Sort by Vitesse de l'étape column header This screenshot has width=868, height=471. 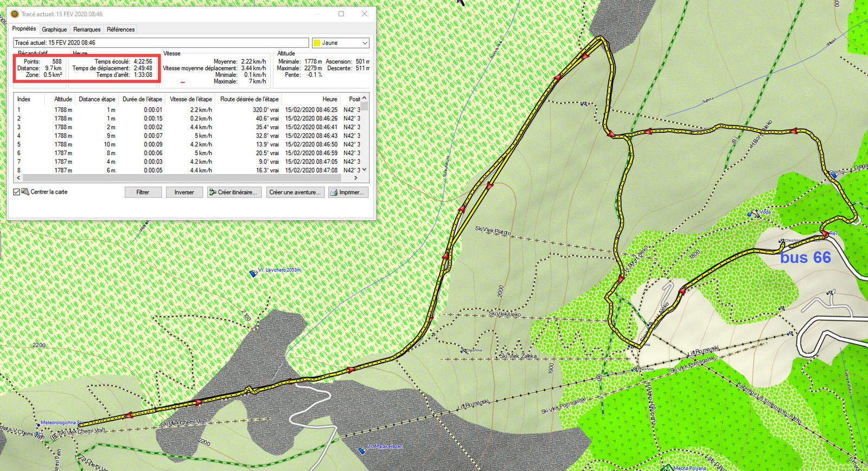point(190,99)
